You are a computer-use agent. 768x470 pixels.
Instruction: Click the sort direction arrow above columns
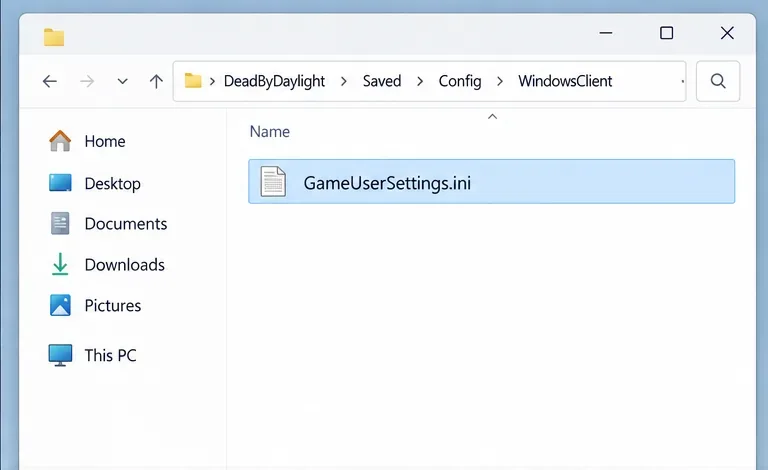pyautogui.click(x=493, y=117)
